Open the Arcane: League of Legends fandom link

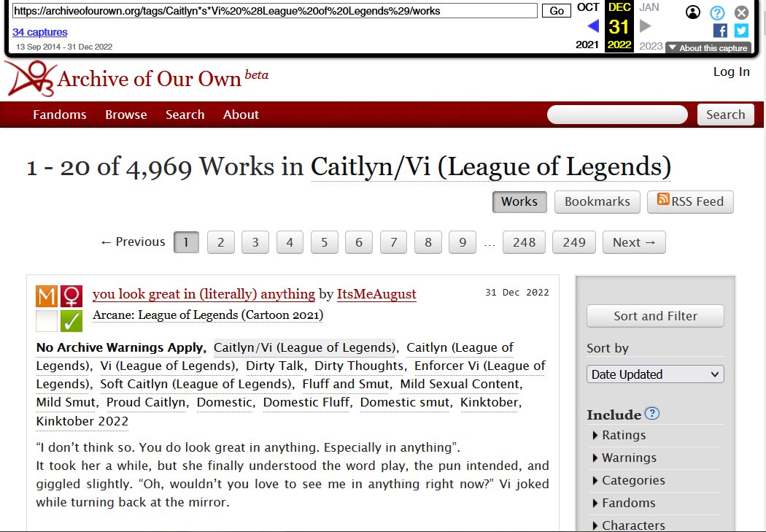pyautogui.click(x=208, y=315)
